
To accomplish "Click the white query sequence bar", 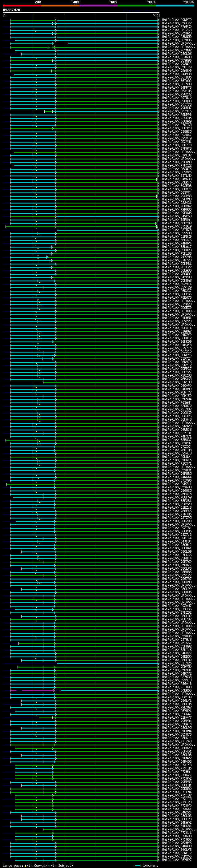I will coord(81,12).
